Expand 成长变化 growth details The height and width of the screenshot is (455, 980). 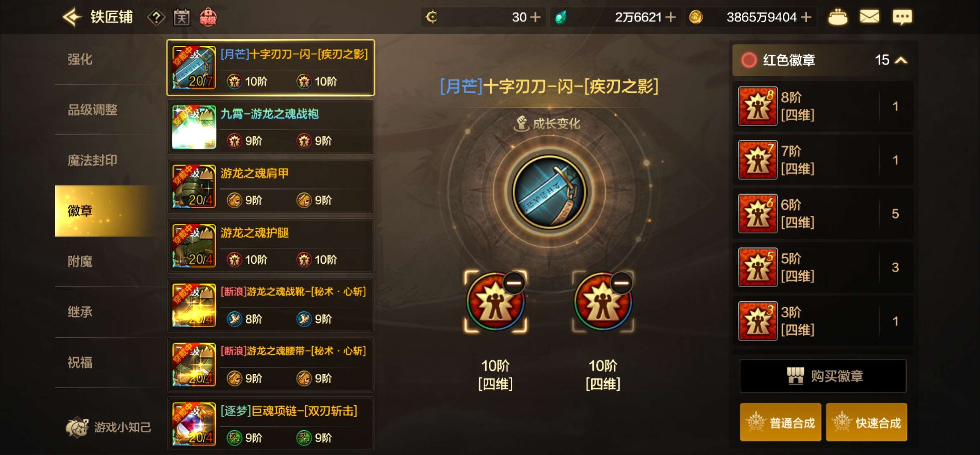click(548, 123)
